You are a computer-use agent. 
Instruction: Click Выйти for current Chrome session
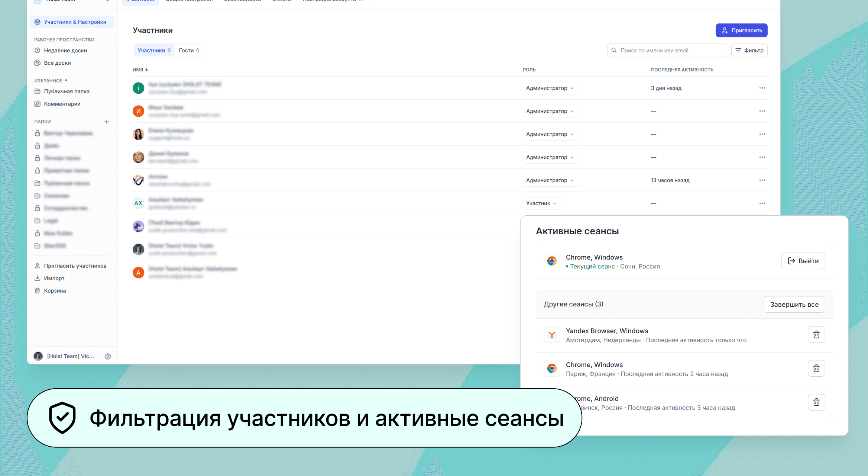click(803, 261)
